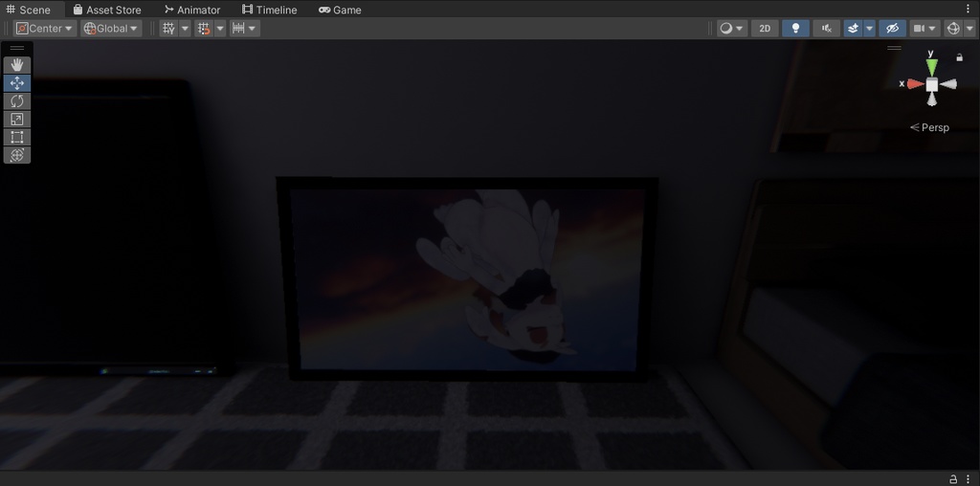Select the Rotate tool
The width and height of the screenshot is (980, 486).
[17, 101]
